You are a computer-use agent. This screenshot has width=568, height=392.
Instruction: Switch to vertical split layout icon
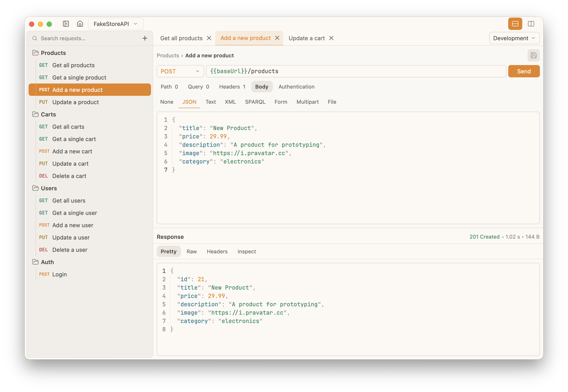click(x=531, y=24)
